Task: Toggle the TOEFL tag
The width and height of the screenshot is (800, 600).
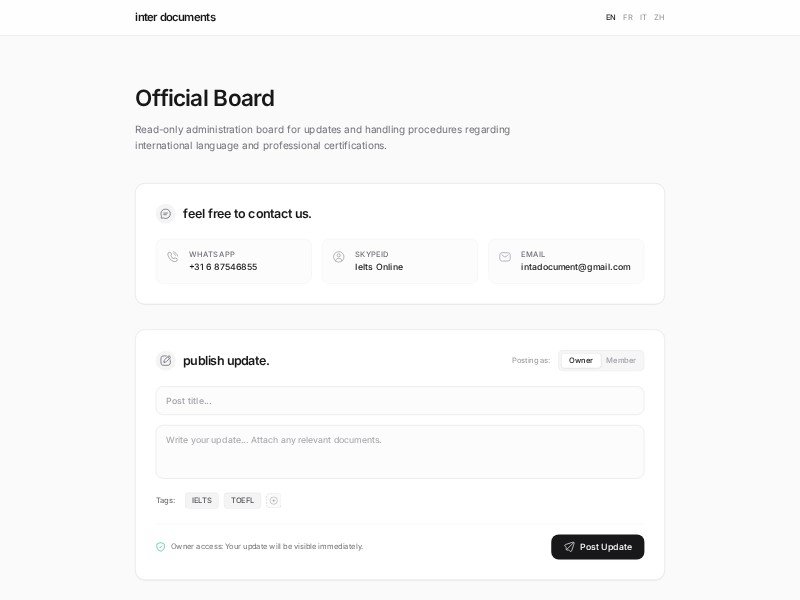Action: click(x=243, y=501)
